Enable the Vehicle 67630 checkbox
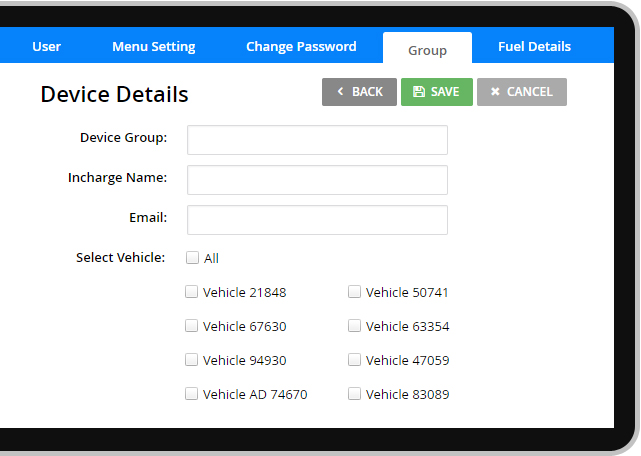 pos(191,326)
